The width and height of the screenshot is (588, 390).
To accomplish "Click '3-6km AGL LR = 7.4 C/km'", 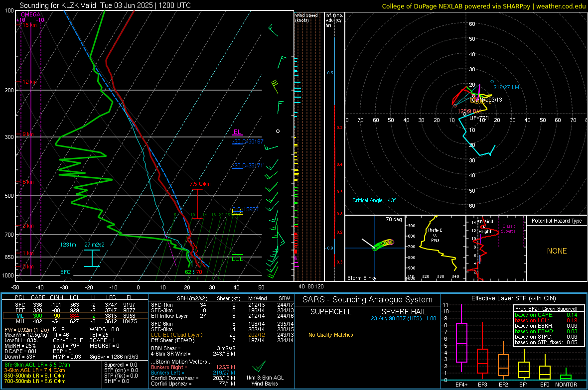I will tap(34, 370).
